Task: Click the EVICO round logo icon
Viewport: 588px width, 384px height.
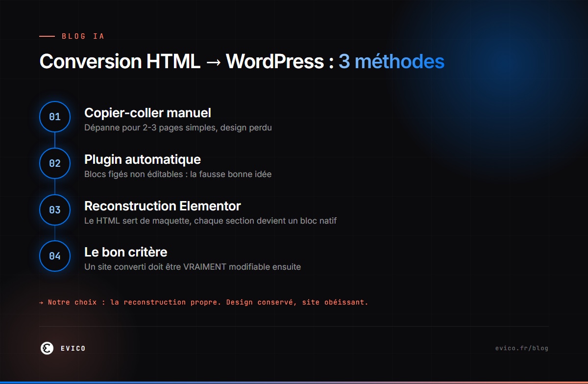Action: tap(47, 348)
